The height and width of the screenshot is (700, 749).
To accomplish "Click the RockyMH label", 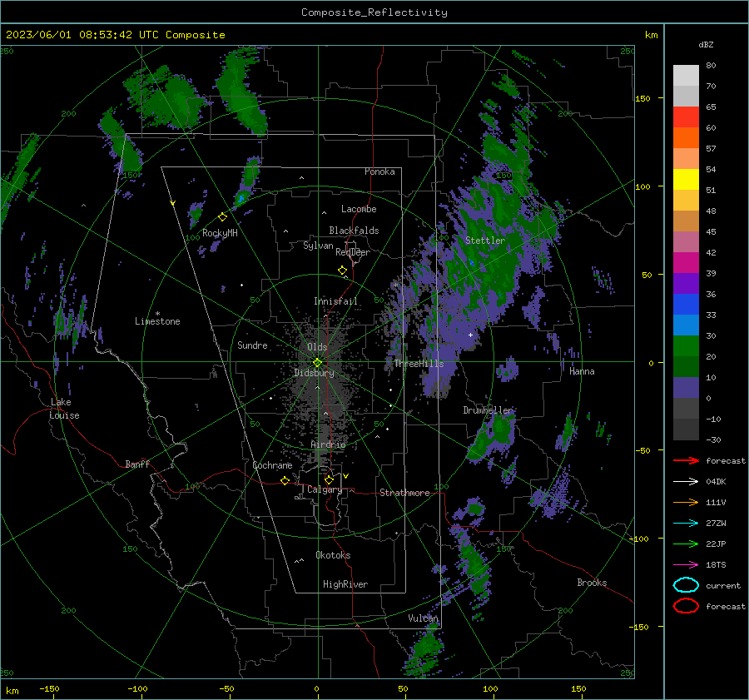I will 220,233.
